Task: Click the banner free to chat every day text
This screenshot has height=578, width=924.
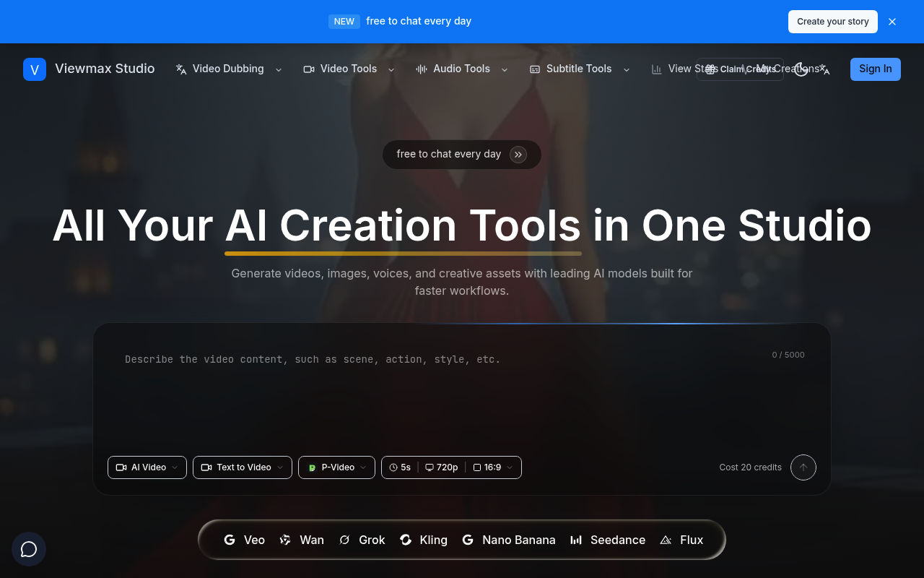Action: [x=419, y=21]
